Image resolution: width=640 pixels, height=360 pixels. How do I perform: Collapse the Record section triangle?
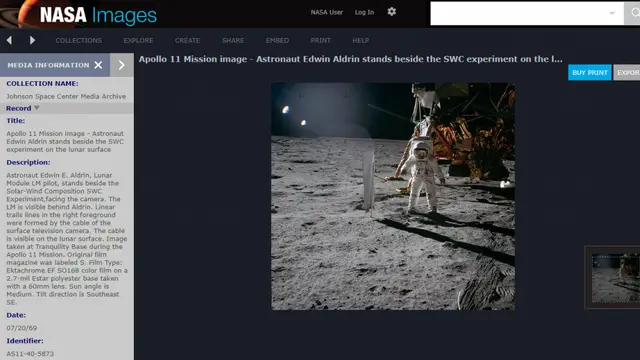[37, 108]
